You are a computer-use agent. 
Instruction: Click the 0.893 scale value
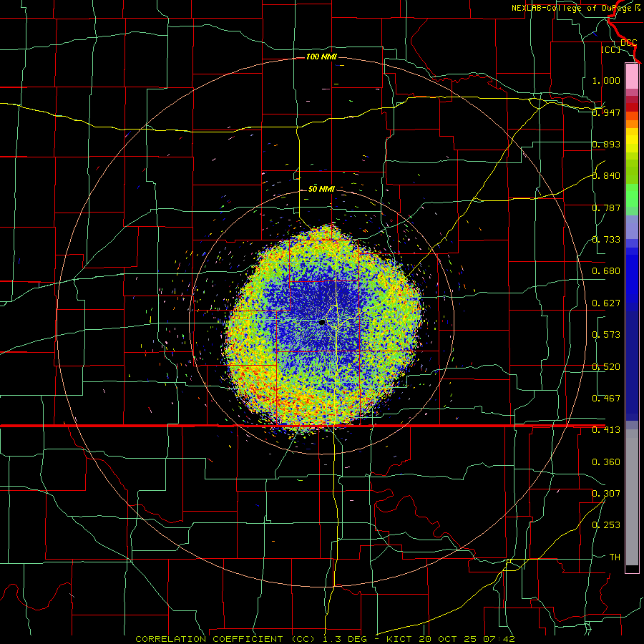coord(606,144)
